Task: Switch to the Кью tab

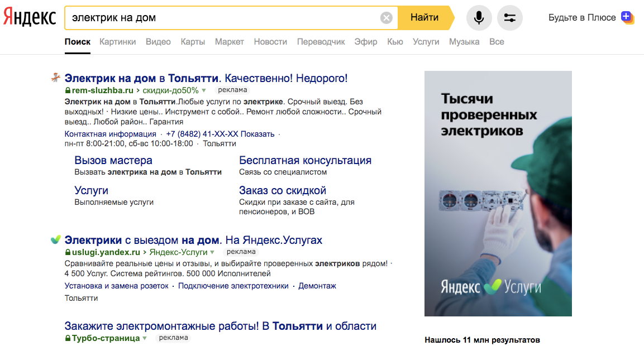Action: pos(395,42)
